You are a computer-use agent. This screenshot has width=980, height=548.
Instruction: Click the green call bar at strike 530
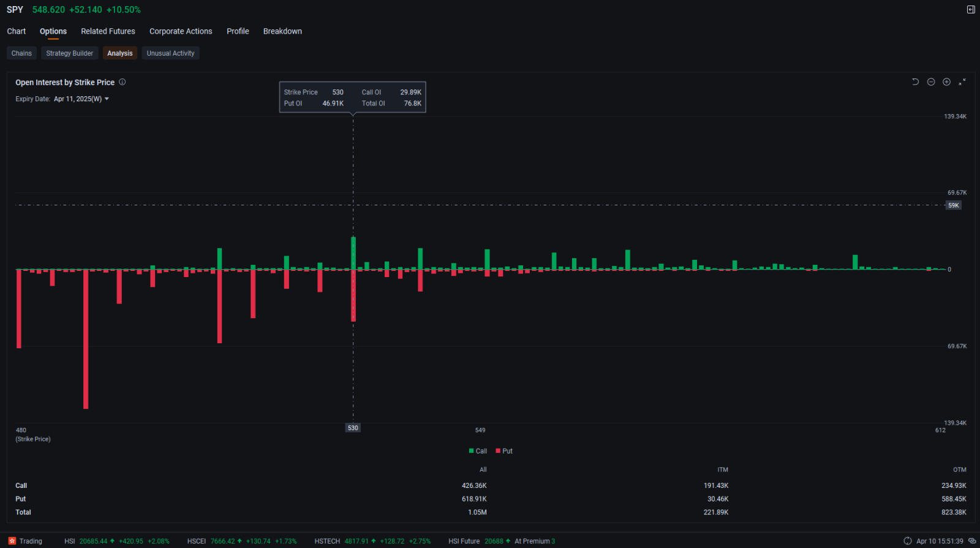click(x=353, y=253)
